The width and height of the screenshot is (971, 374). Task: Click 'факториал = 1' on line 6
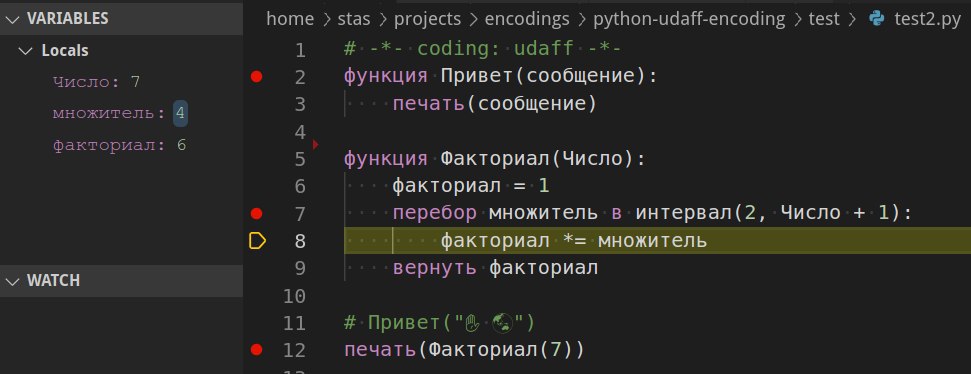click(x=471, y=186)
